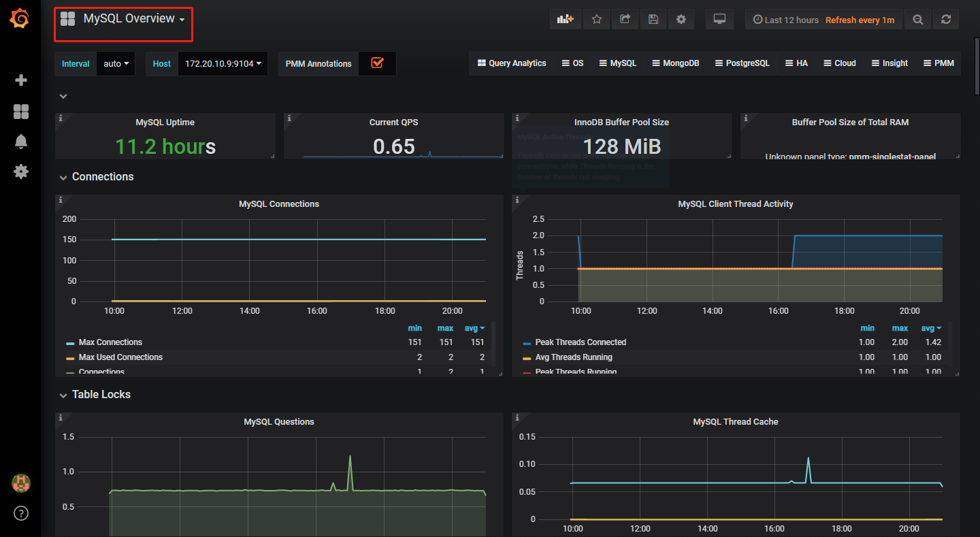Screen dimensions: 980x537
Task: Click info icon on MySQL Client Thread Activity
Action: tap(517, 200)
